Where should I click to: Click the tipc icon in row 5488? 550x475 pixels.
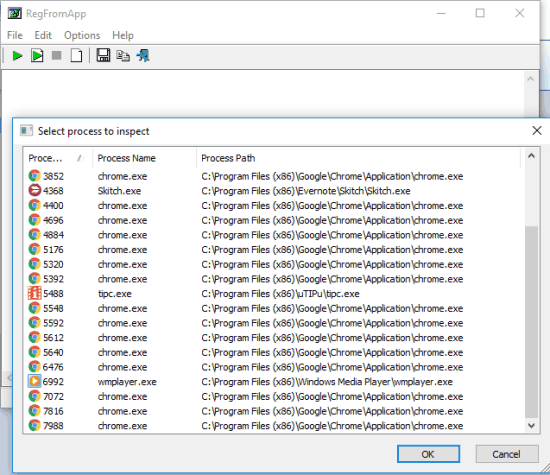coord(34,293)
